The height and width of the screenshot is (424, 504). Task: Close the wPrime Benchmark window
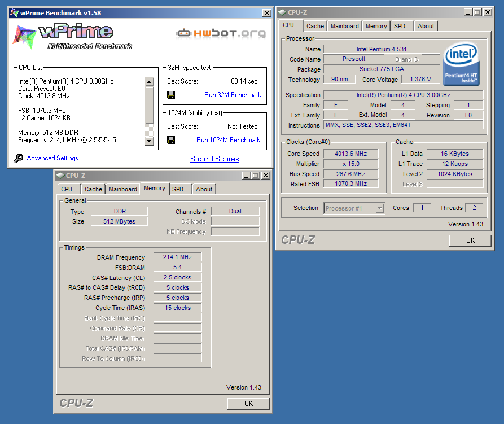tap(267, 13)
